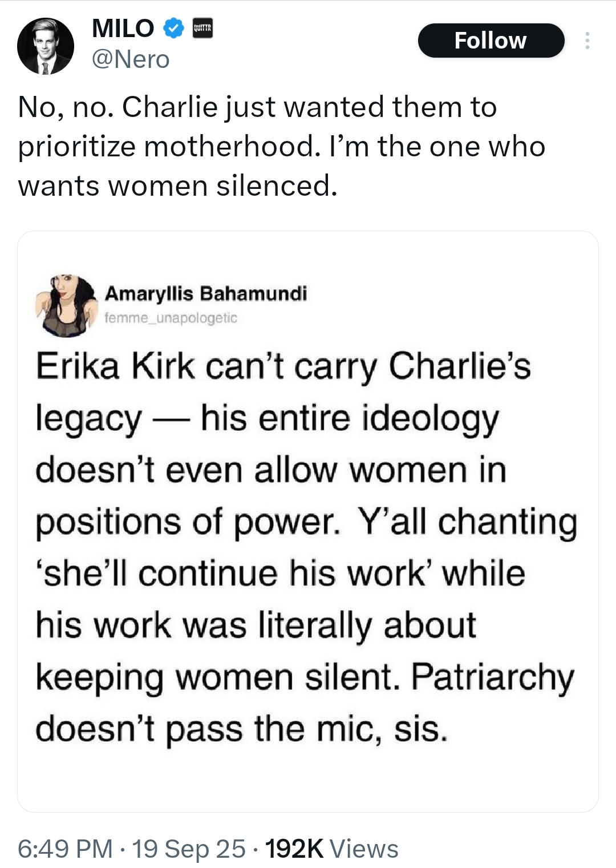View the 192K Views count
The height and width of the screenshot is (868, 616).
coord(332,849)
